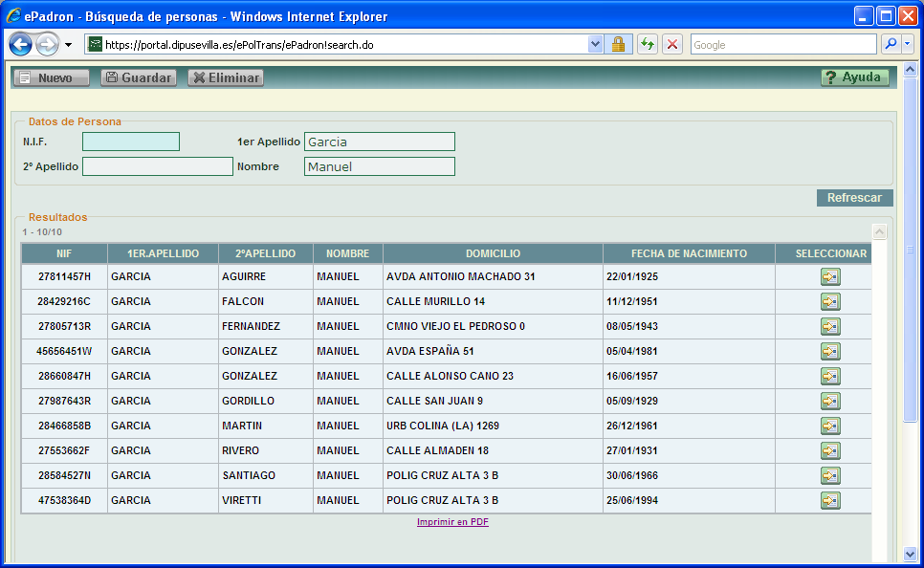Open the Imprimir en PDF link

point(452,522)
